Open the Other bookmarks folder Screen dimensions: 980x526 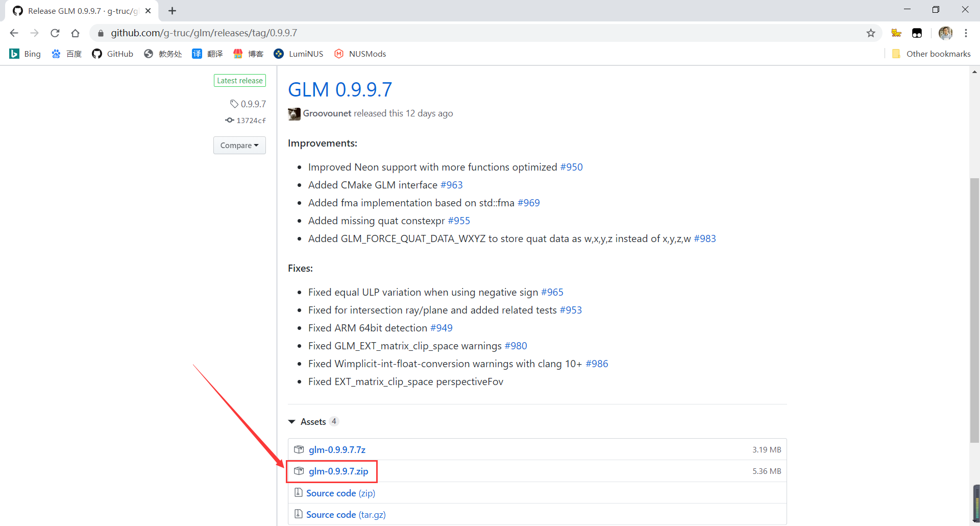931,54
